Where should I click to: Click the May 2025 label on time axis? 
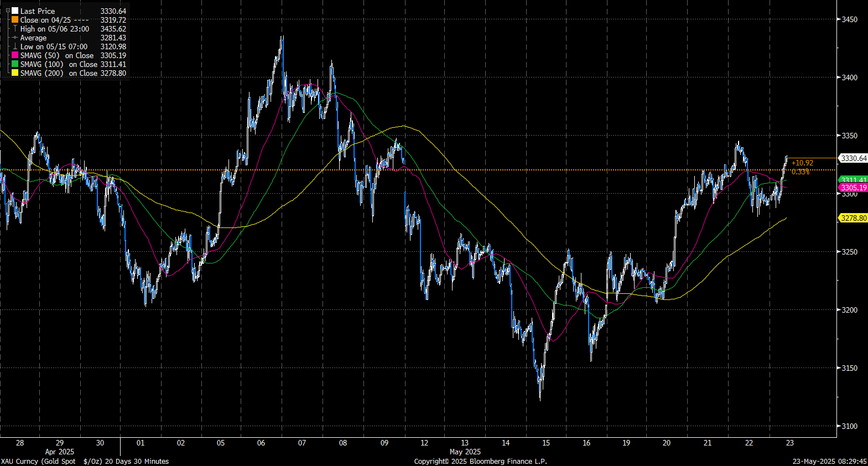(x=465, y=452)
